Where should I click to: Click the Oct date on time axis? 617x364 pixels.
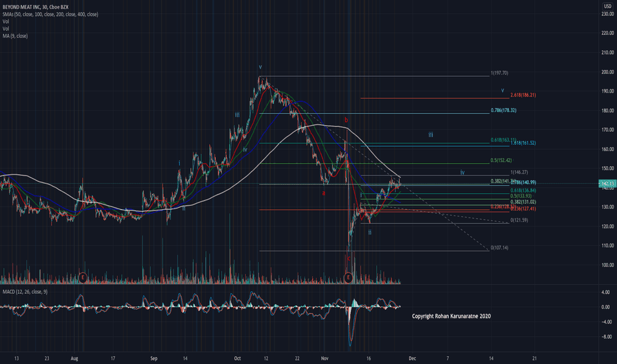pyautogui.click(x=237, y=359)
